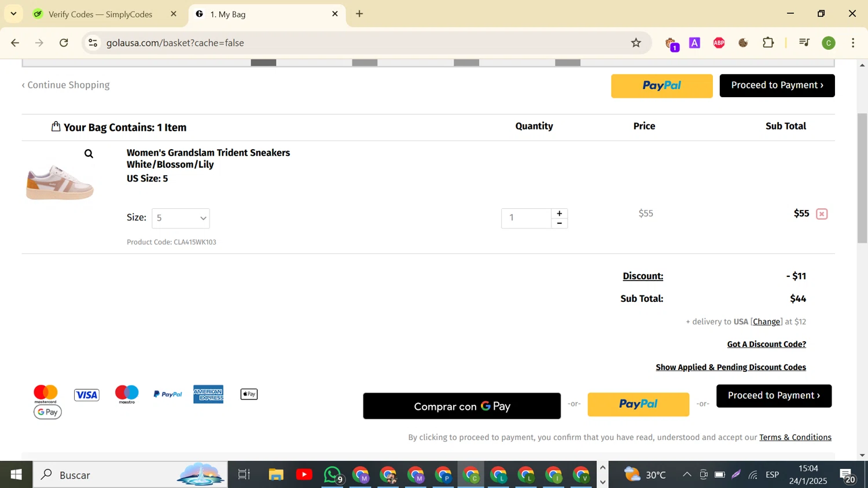
Task: Click the American Express logo
Action: (x=208, y=394)
